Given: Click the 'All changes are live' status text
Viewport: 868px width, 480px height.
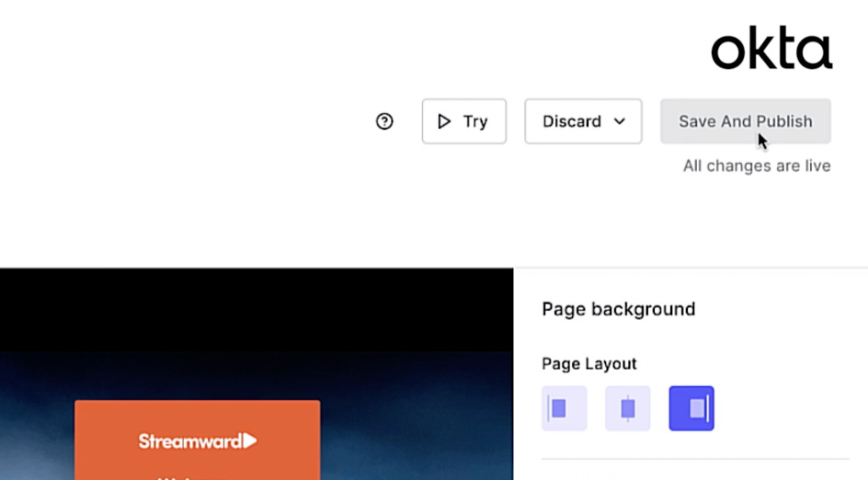Looking at the screenshot, I should pyautogui.click(x=756, y=166).
